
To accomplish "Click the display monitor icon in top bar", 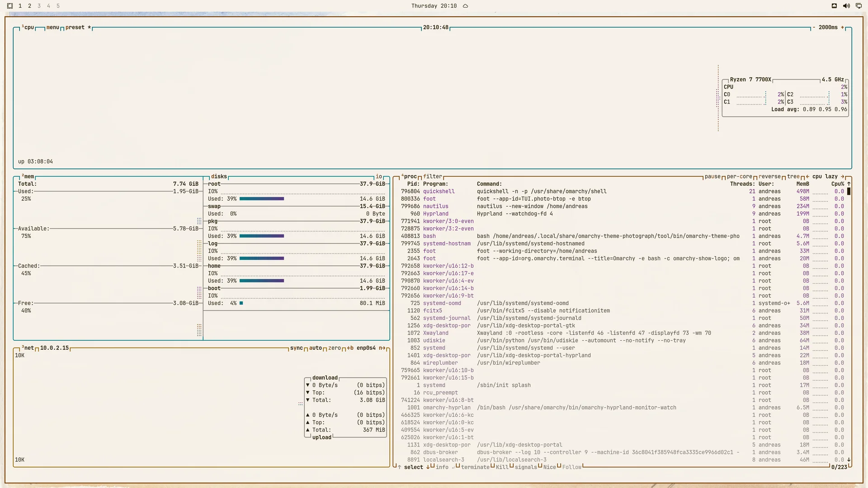I will (859, 6).
